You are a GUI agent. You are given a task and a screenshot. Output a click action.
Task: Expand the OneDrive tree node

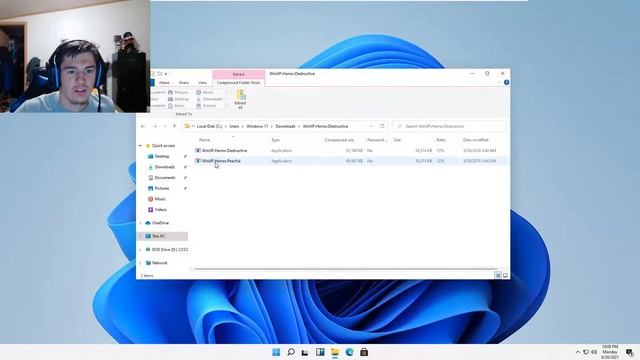click(x=140, y=223)
